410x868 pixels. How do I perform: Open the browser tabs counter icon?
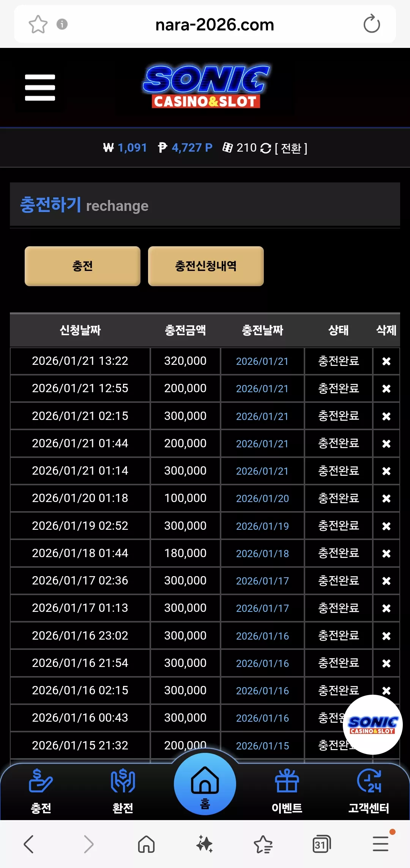click(x=322, y=844)
